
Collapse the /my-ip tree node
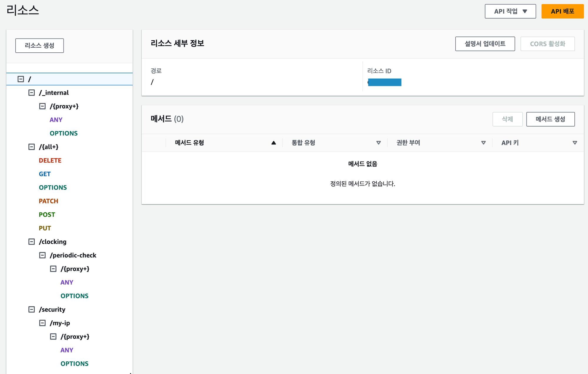(42, 323)
